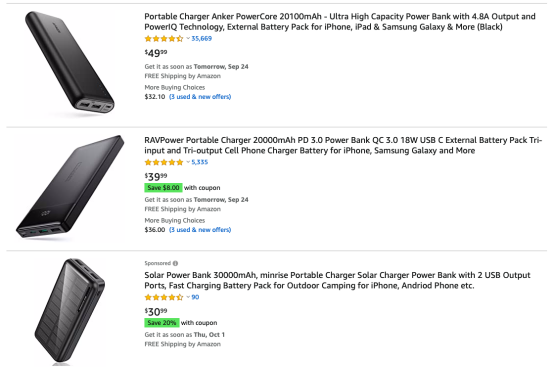This screenshot has width=553, height=368.
Task: Expand the rating dropdown arrow for Anker
Action: pyautogui.click(x=188, y=38)
